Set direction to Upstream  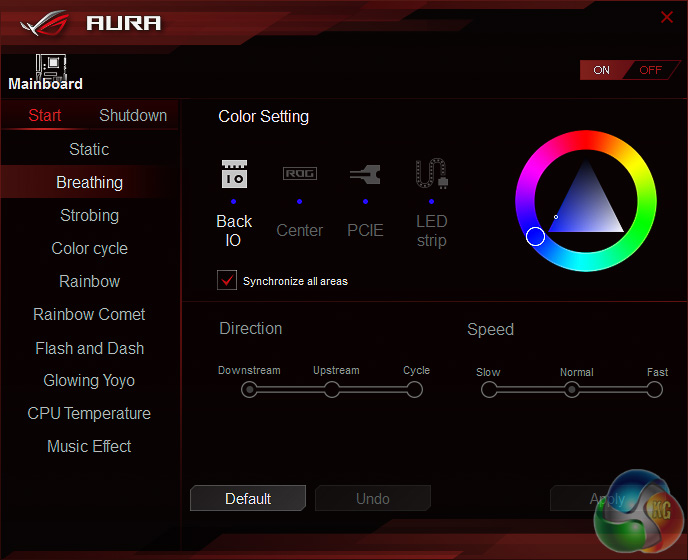pos(332,389)
